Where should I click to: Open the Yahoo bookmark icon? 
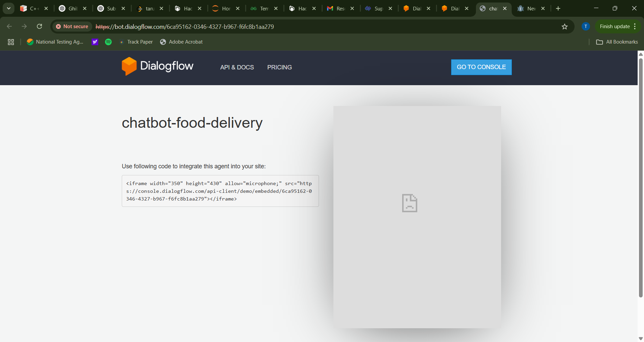pyautogui.click(x=95, y=42)
